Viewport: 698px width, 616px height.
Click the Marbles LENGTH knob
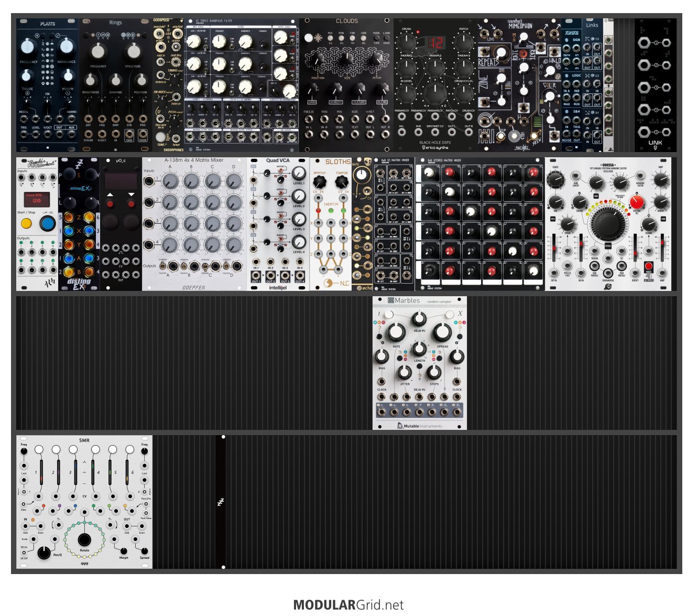(x=419, y=349)
